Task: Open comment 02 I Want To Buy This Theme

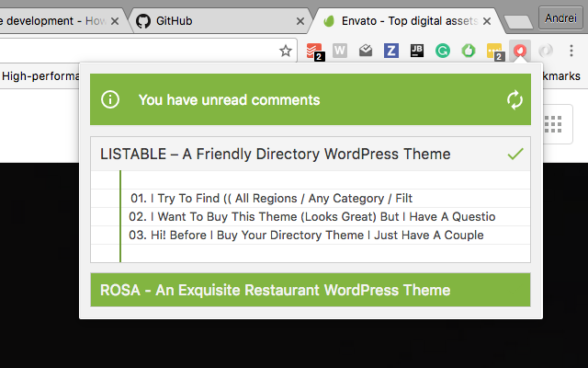Action: [x=312, y=217]
